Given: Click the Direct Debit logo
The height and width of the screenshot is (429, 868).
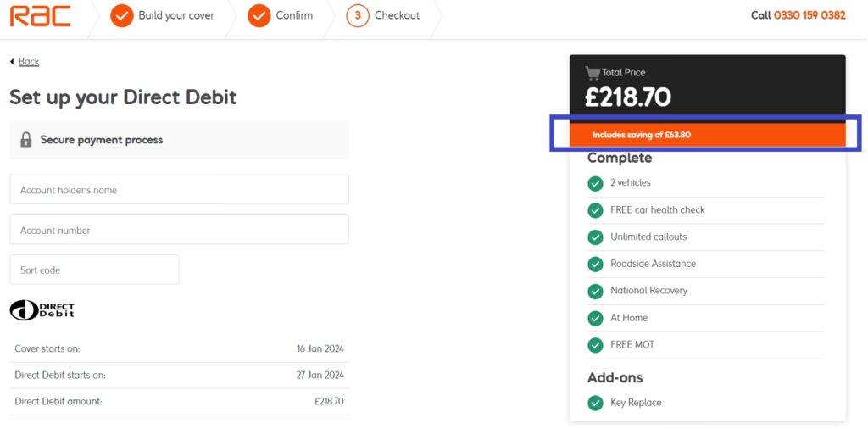Looking at the screenshot, I should [42, 310].
